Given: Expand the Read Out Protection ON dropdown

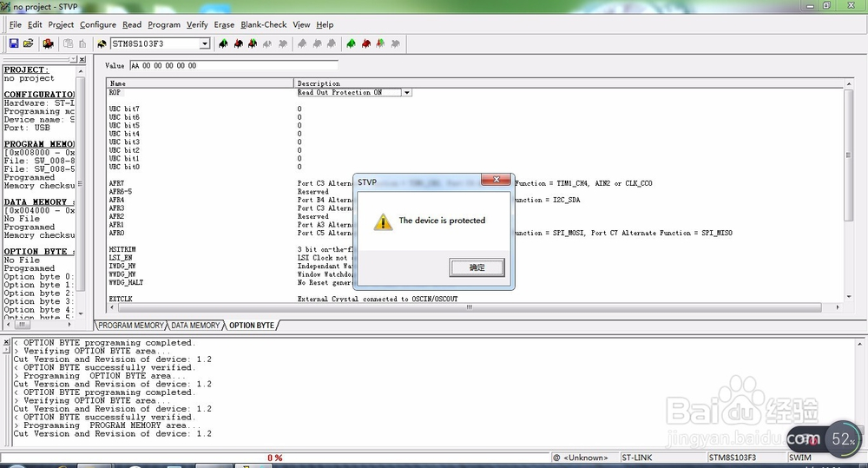Looking at the screenshot, I should (x=407, y=93).
